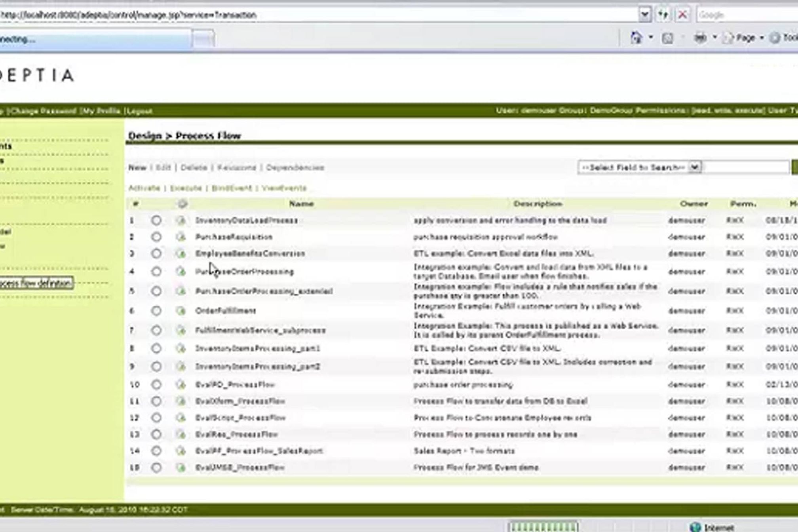The height and width of the screenshot is (532, 798).
Task: Click the feeds icon beside Home
Action: click(668, 38)
